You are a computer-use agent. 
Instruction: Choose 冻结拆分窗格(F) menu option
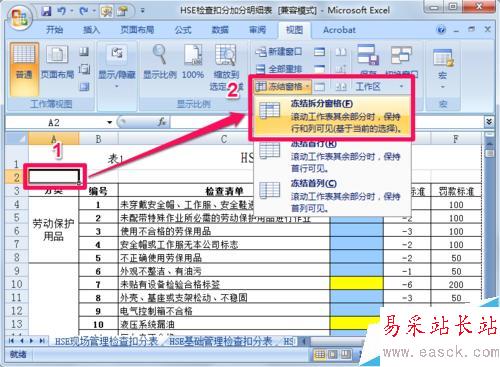332,116
